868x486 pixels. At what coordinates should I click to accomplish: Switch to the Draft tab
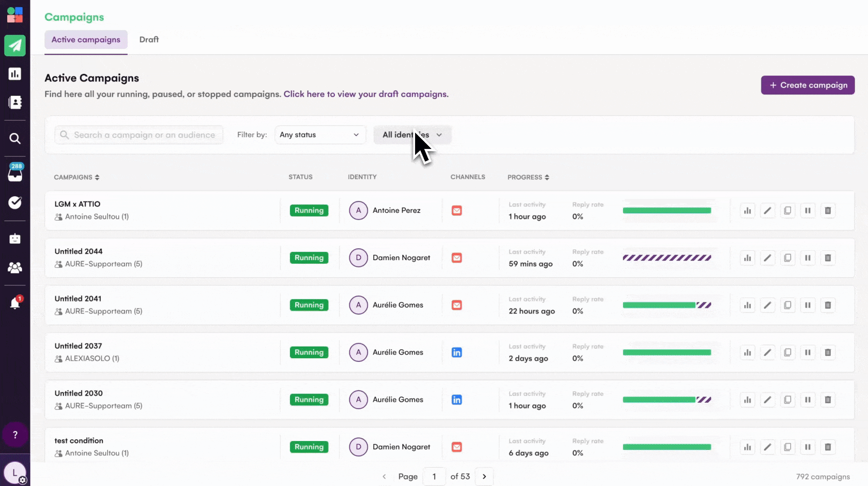(149, 40)
